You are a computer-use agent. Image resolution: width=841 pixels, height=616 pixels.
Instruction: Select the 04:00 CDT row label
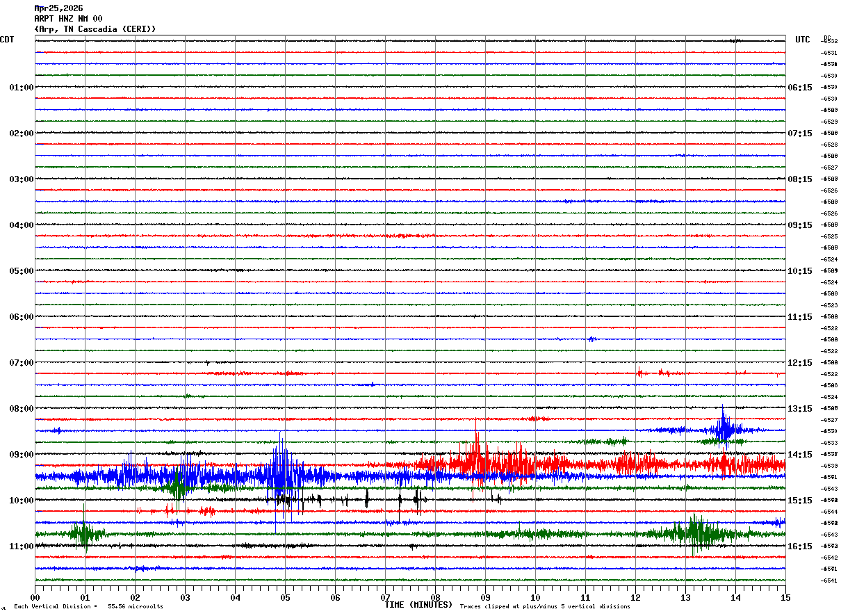tap(21, 225)
